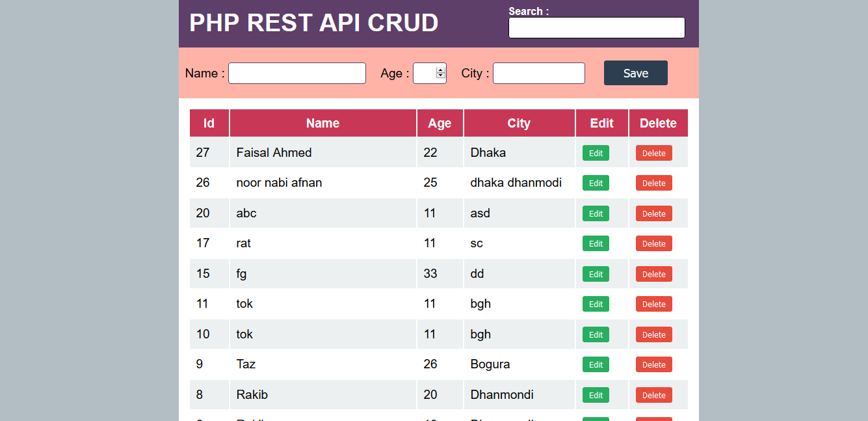Edit the Faisal Ahmed record
868x421 pixels.
[596, 153]
